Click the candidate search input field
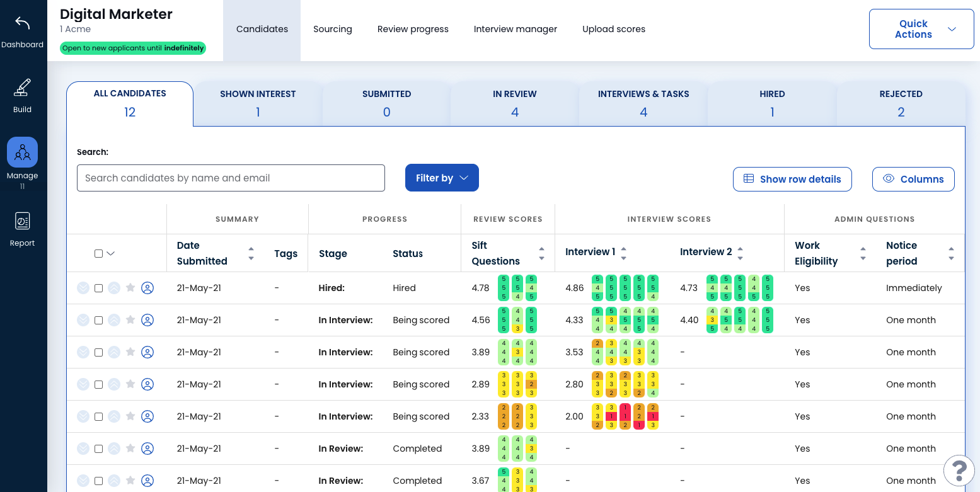980x492 pixels. tap(231, 178)
